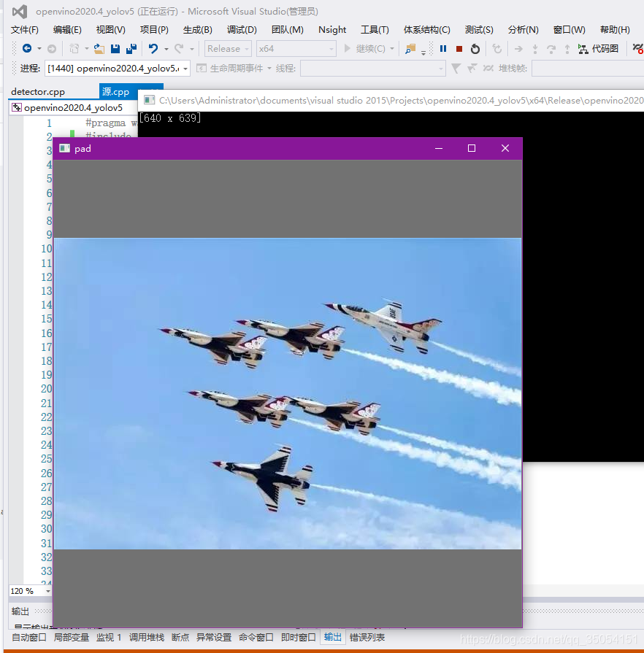This screenshot has width=644, height=653.
Task: Open the Project (项目) menu
Action: tap(154, 30)
